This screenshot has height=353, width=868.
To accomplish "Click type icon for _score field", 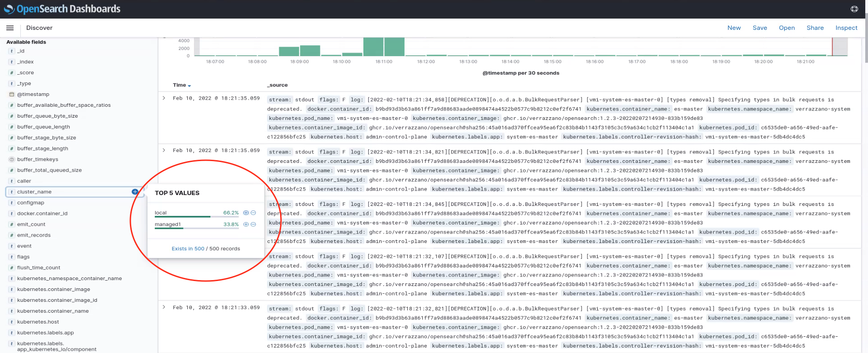I will (12, 73).
